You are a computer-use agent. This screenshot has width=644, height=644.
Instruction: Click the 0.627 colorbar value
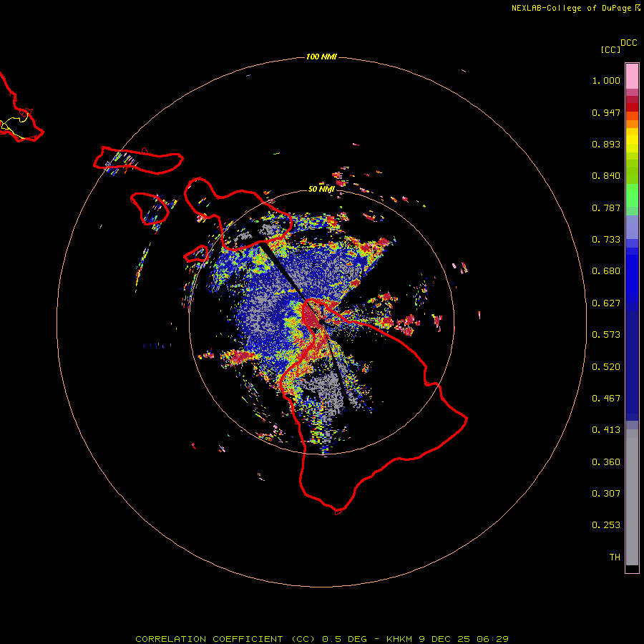coord(606,303)
